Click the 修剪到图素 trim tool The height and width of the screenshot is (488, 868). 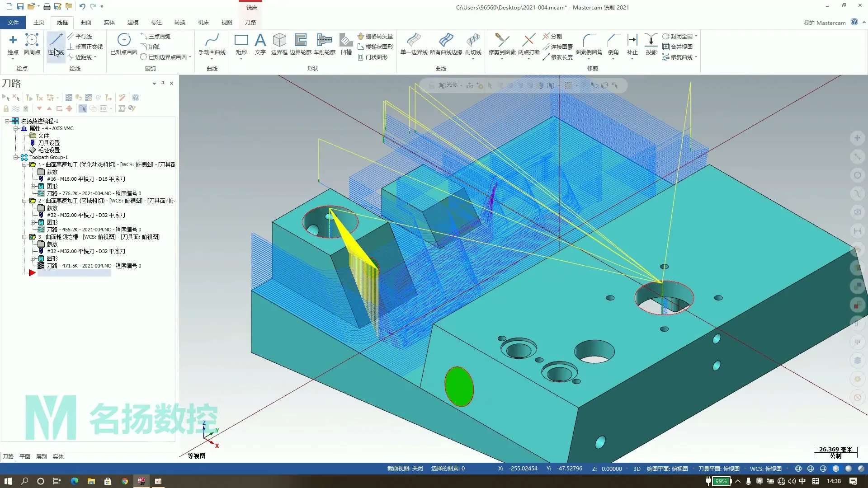[502, 44]
